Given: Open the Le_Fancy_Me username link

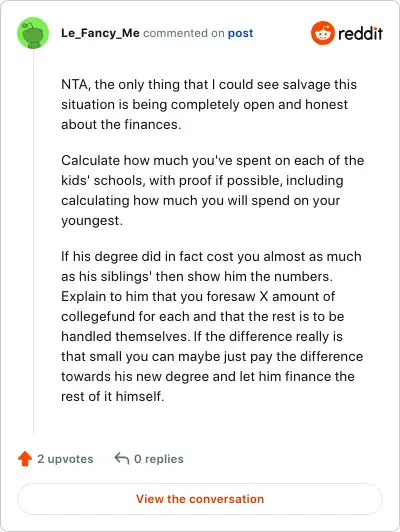Looking at the screenshot, I should (100, 33).
